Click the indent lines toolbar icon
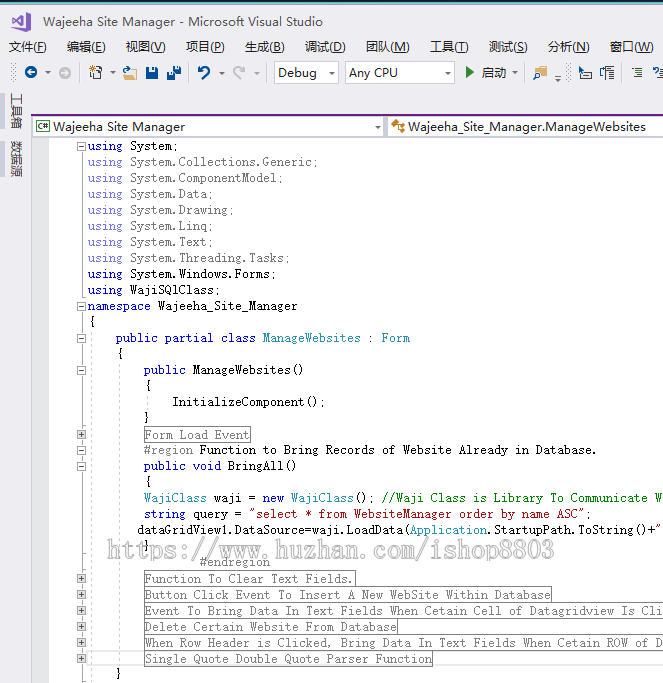The width and height of the screenshot is (663, 683). pyautogui.click(x=637, y=72)
